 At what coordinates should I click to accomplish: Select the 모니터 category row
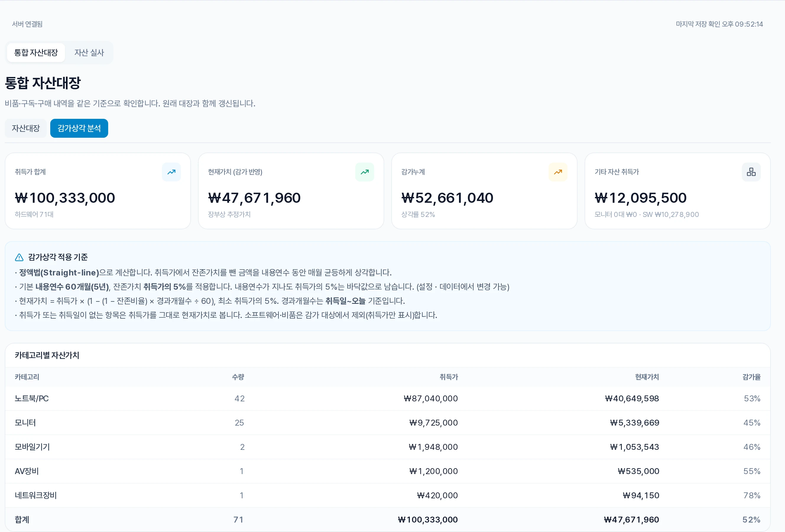[x=388, y=423]
